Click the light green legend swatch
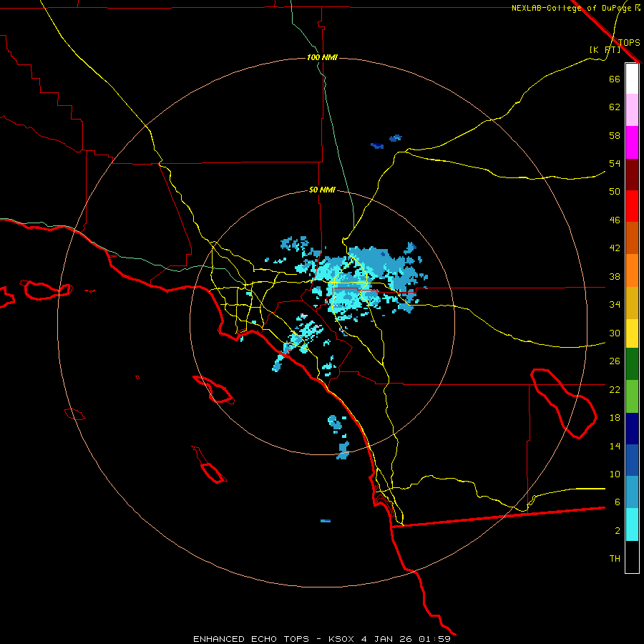 click(632, 396)
